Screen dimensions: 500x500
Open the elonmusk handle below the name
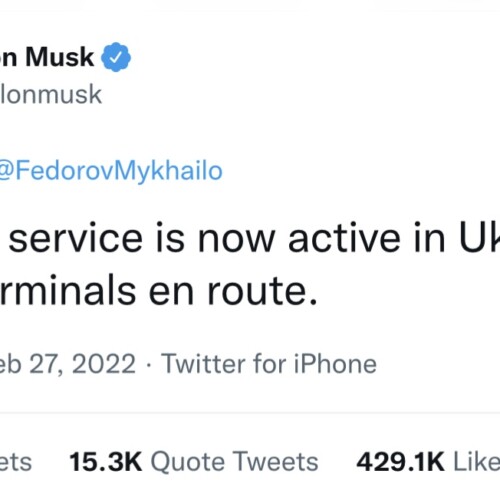(51, 95)
